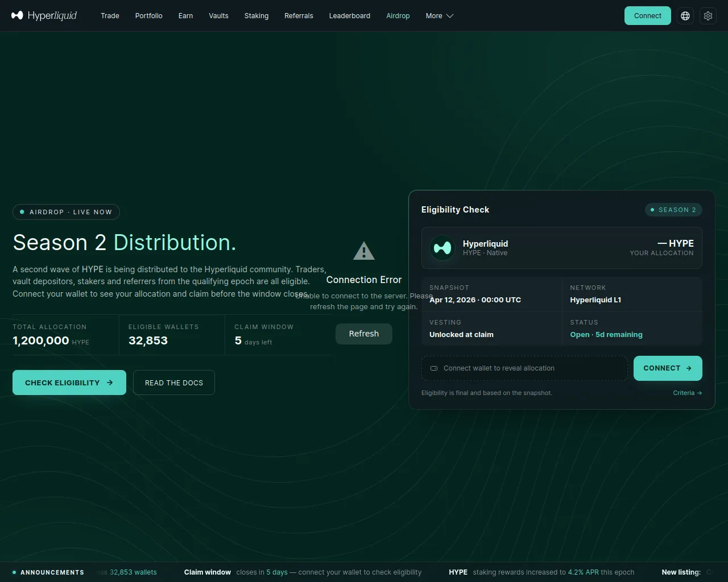
Task: Click the Season 2 Distribution heading
Action: (124, 243)
